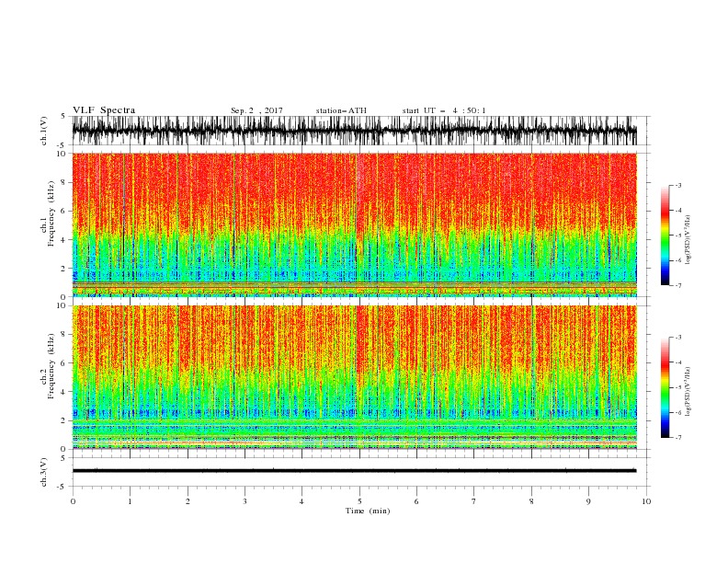Image resolution: width=728 pixels, height=563 pixels.
Task: Click the ch.1 voltage waveform trace
Action: (354, 131)
